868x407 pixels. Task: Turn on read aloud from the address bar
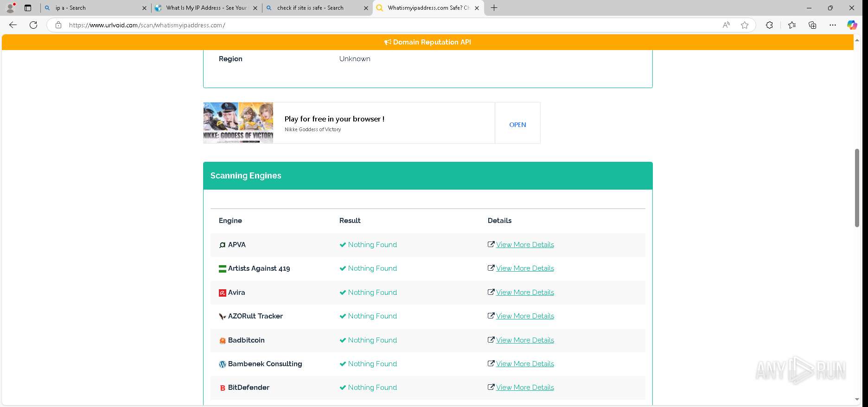[x=726, y=25]
